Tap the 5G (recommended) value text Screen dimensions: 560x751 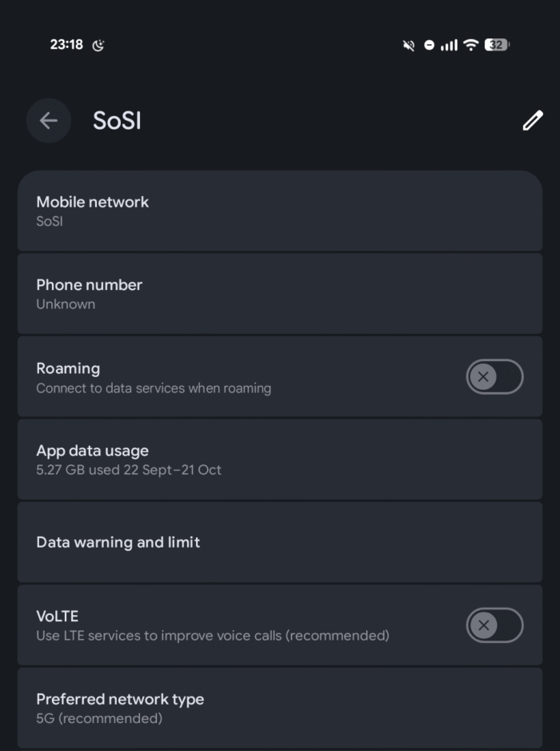(x=99, y=718)
